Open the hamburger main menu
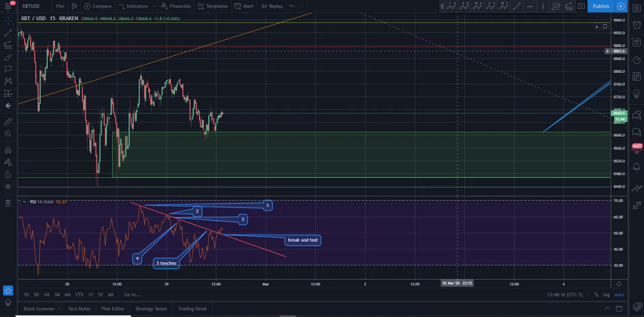The image size is (644, 317). click(x=9, y=6)
